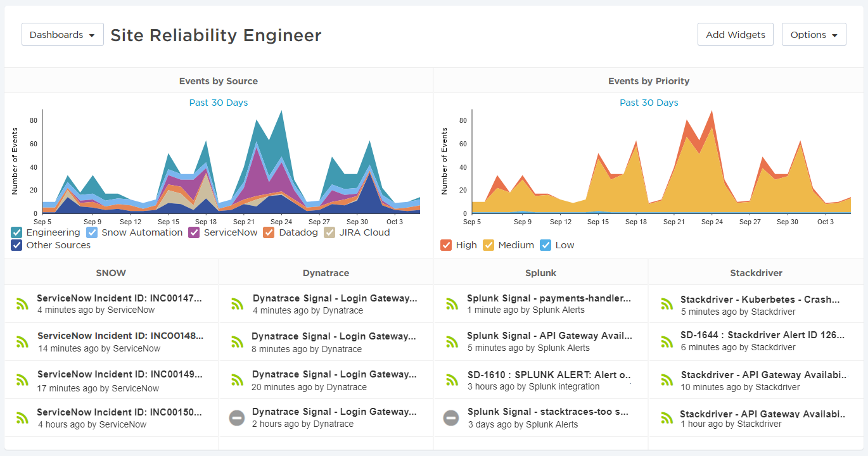Open Splunk Signal API Gateway Avail event
Screen dimensions: 868x456
(x=549, y=336)
